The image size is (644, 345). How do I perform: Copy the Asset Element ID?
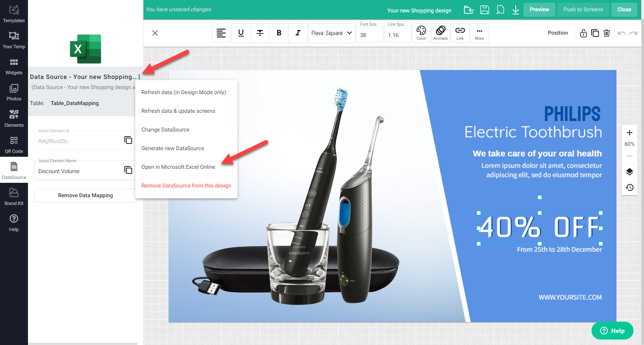point(128,140)
